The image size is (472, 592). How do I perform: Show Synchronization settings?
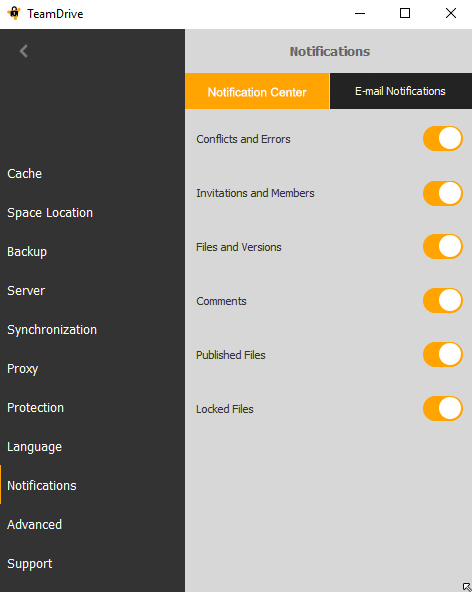[x=52, y=330]
